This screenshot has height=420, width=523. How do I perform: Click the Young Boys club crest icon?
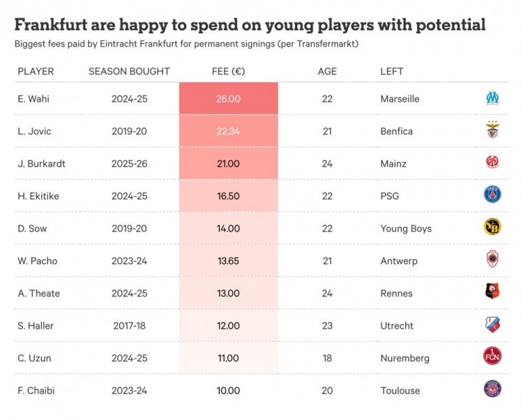(x=493, y=228)
